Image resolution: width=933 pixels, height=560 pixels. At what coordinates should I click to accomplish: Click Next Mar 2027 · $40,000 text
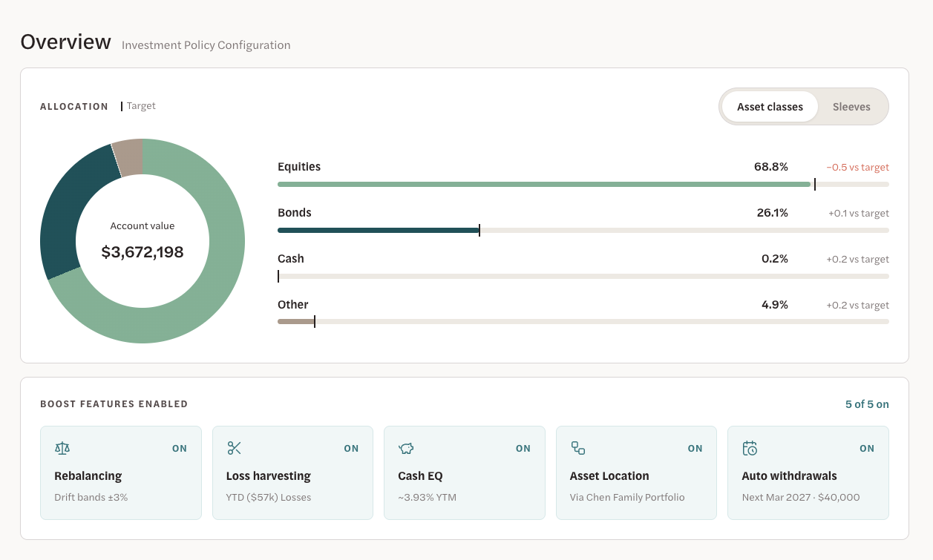coord(801,498)
